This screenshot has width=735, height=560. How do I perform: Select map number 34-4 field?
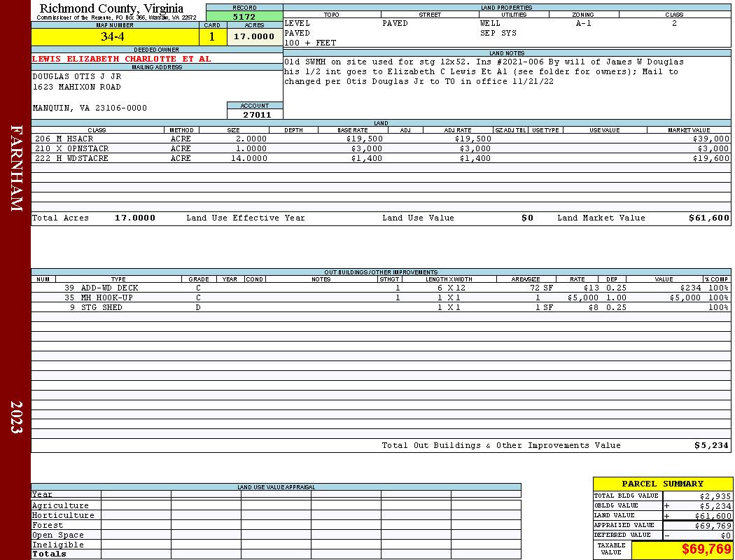pyautogui.click(x=115, y=36)
